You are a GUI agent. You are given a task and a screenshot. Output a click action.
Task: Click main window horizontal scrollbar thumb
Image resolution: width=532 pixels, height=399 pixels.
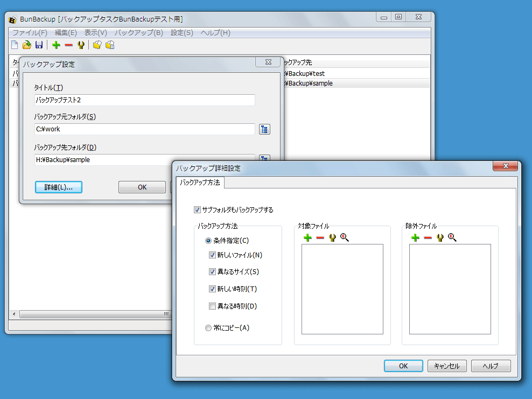[96, 314]
